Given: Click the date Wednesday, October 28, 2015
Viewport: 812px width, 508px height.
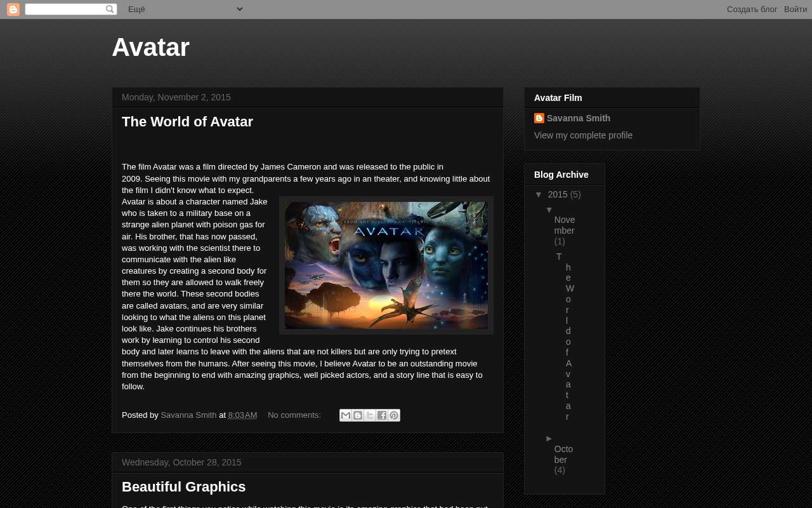Looking at the screenshot, I should point(181,462).
